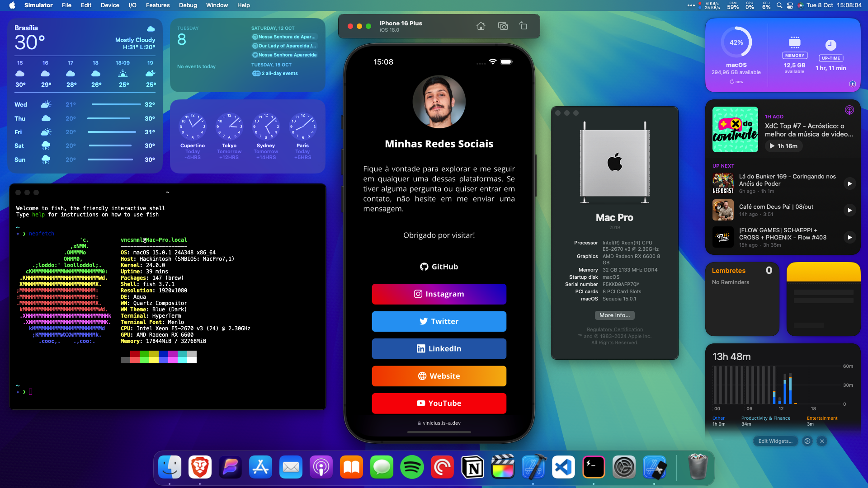This screenshot has height=488, width=868.
Task: Tap the orange Website button
Action: point(439,376)
